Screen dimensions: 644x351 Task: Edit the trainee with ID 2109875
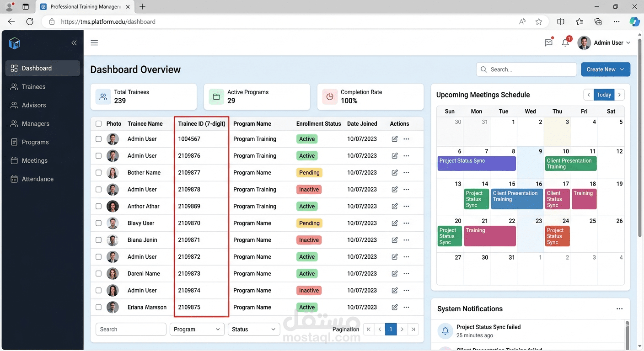395,307
